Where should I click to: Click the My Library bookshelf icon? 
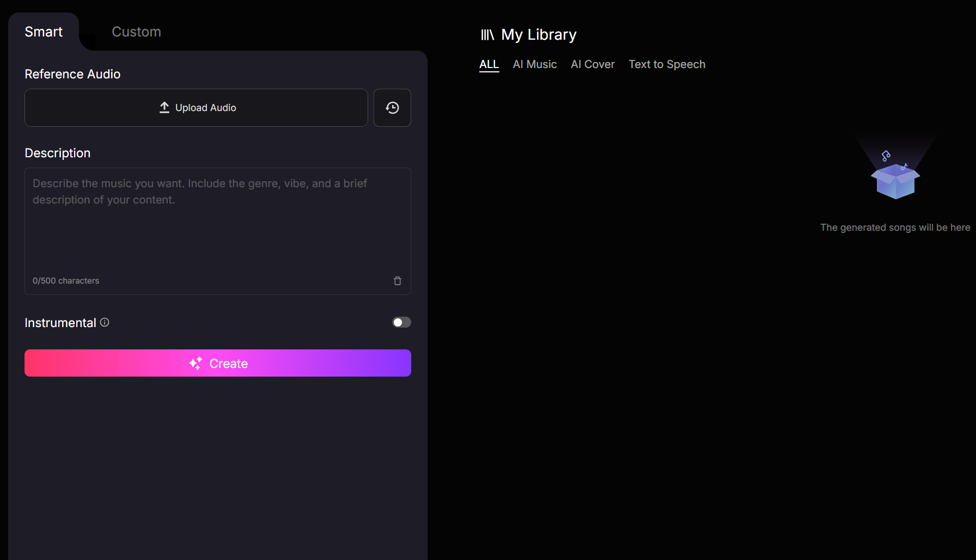click(x=487, y=35)
